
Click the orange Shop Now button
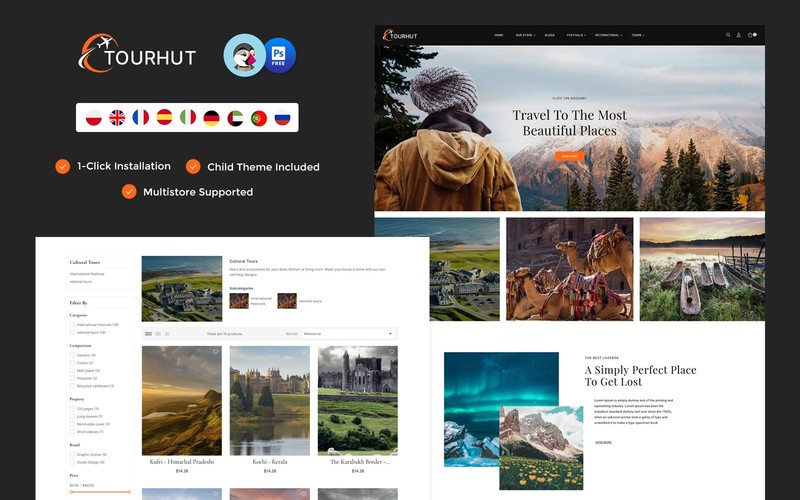[569, 156]
